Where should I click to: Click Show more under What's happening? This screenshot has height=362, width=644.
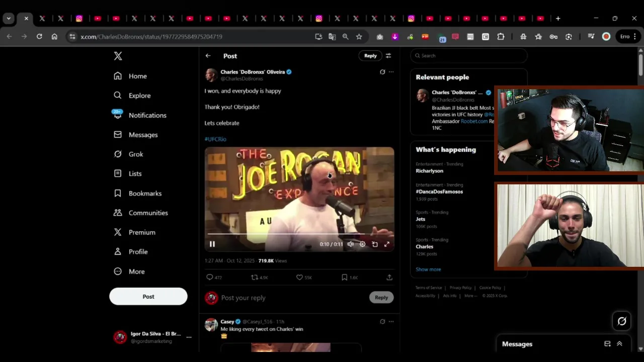pos(428,269)
